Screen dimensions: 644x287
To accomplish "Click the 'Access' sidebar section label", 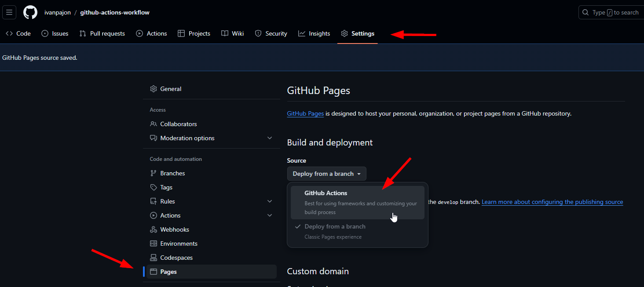I will click(x=158, y=110).
